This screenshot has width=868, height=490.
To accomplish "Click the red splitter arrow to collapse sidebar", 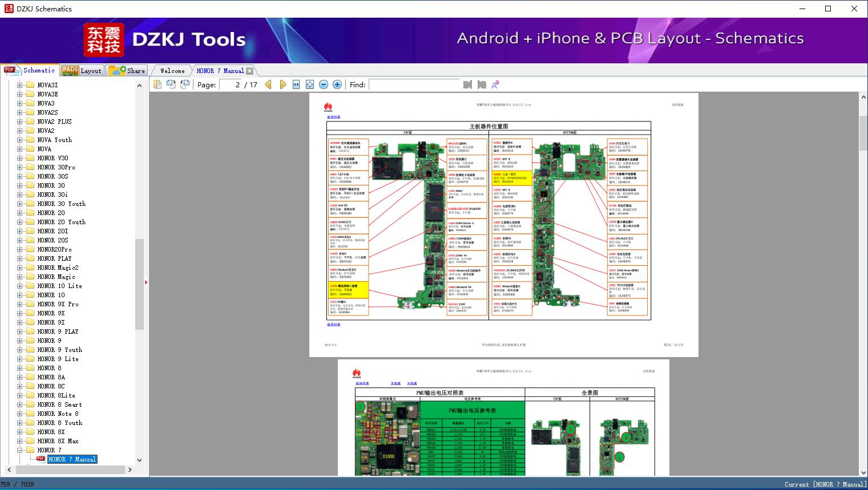I will click(146, 282).
